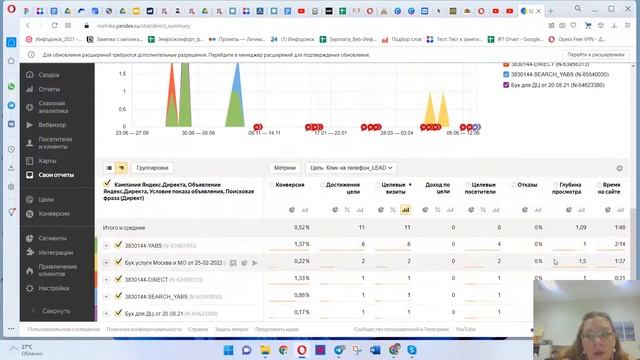Select the Достижения цели column radio button
640x360 pixels.
322,185
